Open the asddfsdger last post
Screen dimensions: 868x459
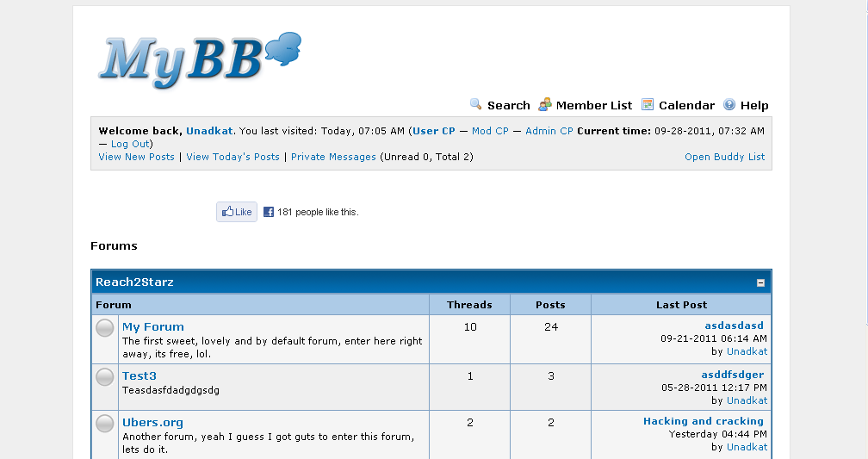click(x=732, y=375)
